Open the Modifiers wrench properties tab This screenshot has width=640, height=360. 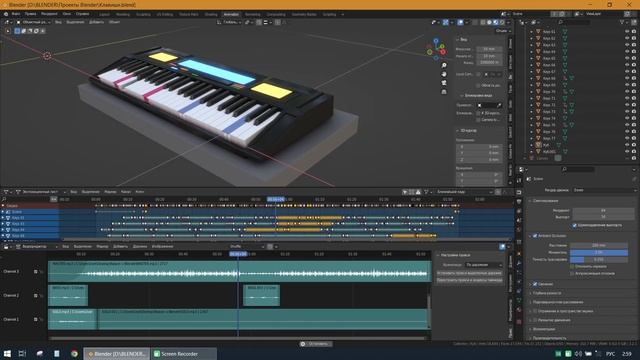click(519, 263)
